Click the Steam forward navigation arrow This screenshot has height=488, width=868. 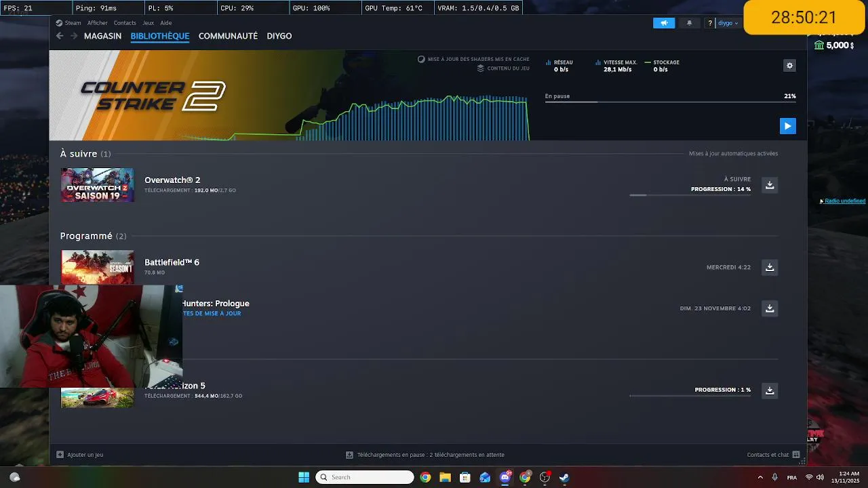tap(74, 36)
